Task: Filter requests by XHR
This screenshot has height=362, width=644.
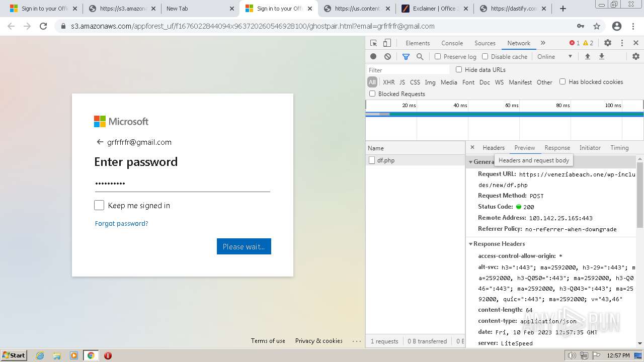Action: click(389, 82)
